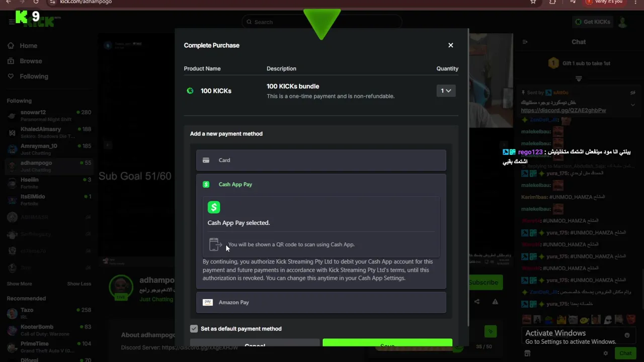Click the large green Cash App dollar icon
Viewport: 644px width, 362px height.
pos(214,207)
